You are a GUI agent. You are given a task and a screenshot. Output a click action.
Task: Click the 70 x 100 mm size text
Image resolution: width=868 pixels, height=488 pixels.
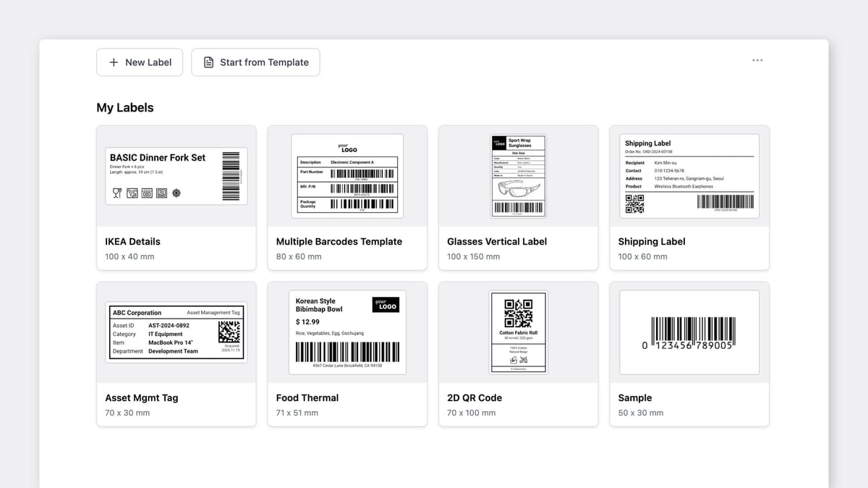[472, 413]
